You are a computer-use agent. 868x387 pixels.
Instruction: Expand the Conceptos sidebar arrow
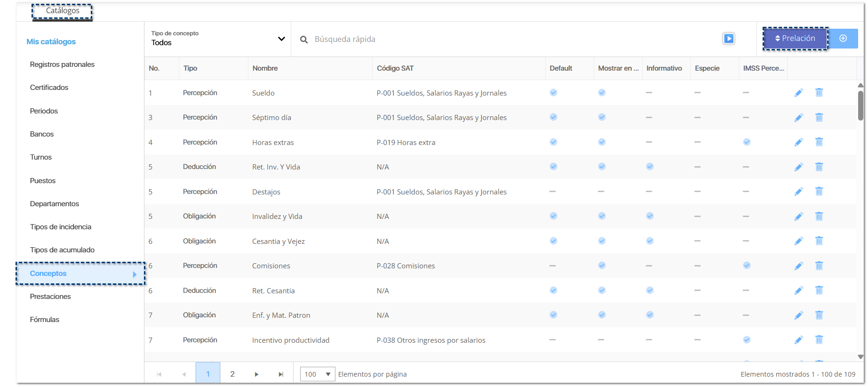135,274
